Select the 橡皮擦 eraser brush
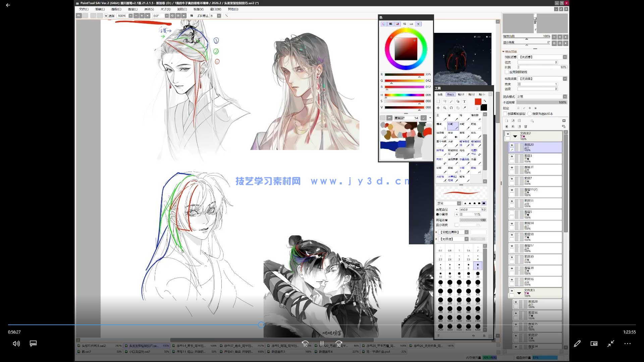 click(x=476, y=117)
